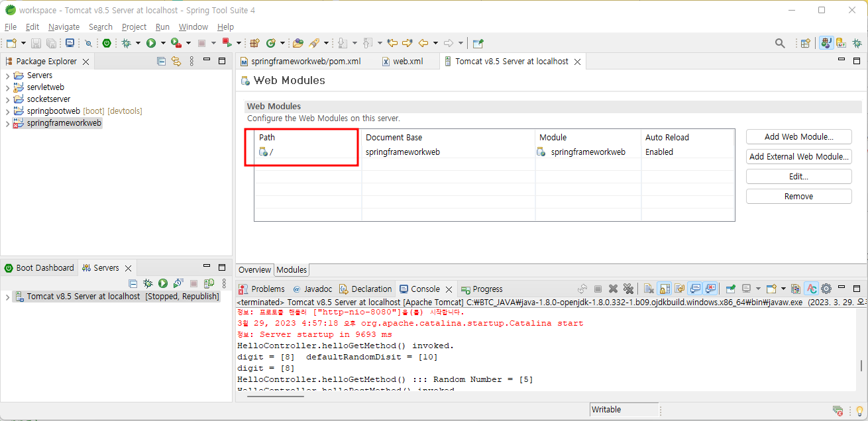Click the Open Task folder icon in toolbar

coord(298,43)
